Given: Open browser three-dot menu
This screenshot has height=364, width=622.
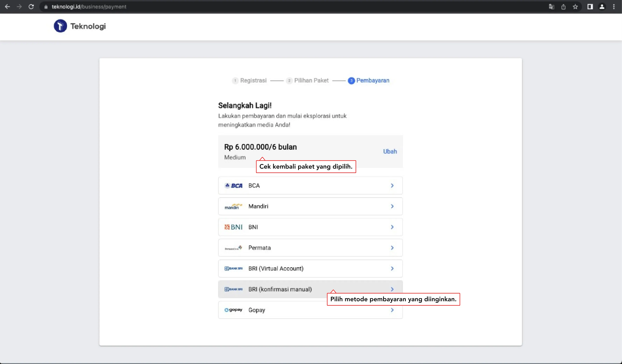Looking at the screenshot, I should tap(614, 7).
